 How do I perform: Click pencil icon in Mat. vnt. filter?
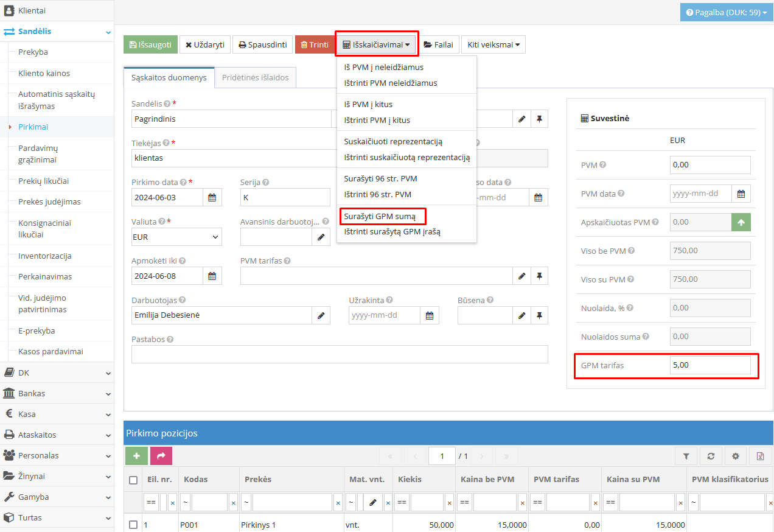pyautogui.click(x=372, y=503)
